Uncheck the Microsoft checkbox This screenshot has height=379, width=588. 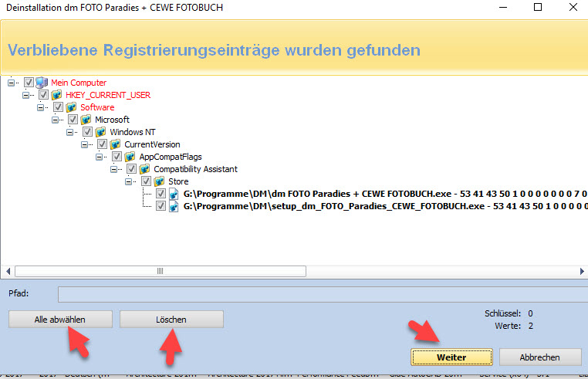[x=73, y=120]
